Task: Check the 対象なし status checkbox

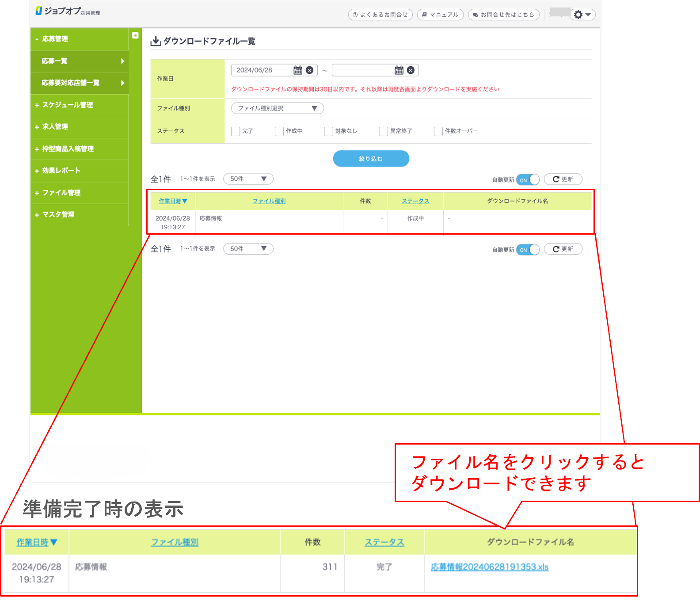Action: coord(328,131)
